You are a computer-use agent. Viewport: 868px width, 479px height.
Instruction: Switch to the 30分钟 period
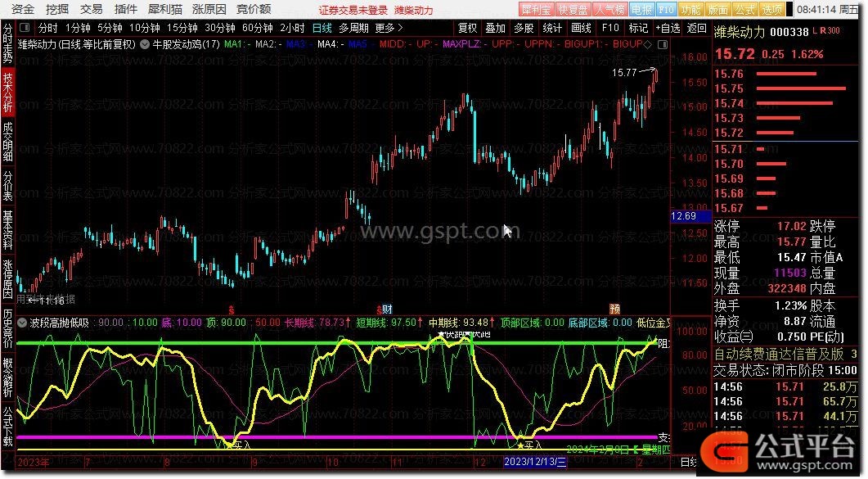coord(220,28)
